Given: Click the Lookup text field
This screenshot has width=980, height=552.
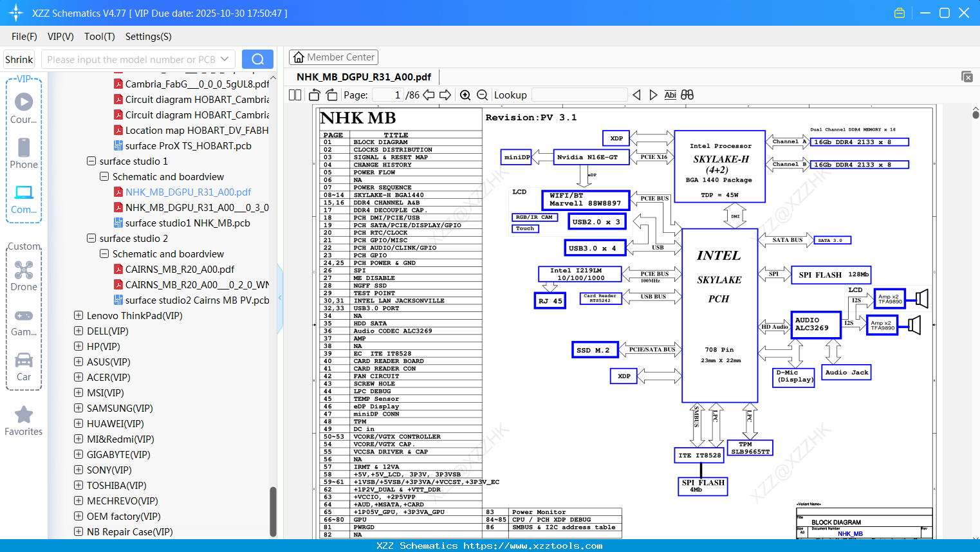Looking at the screenshot, I should pyautogui.click(x=580, y=95).
